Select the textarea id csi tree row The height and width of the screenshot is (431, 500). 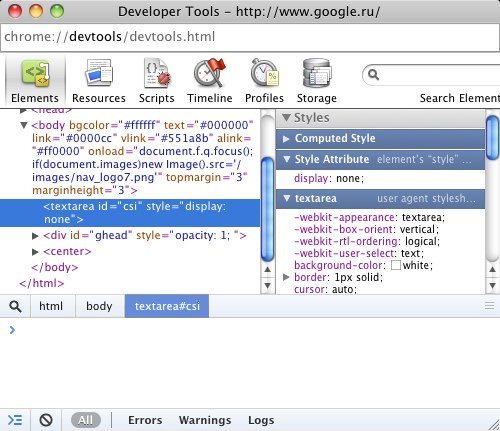coord(130,213)
